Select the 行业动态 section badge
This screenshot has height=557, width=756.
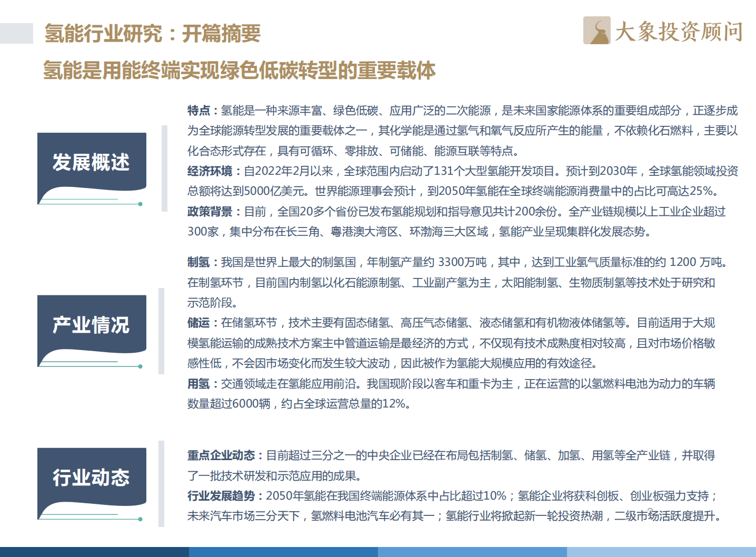(x=92, y=478)
